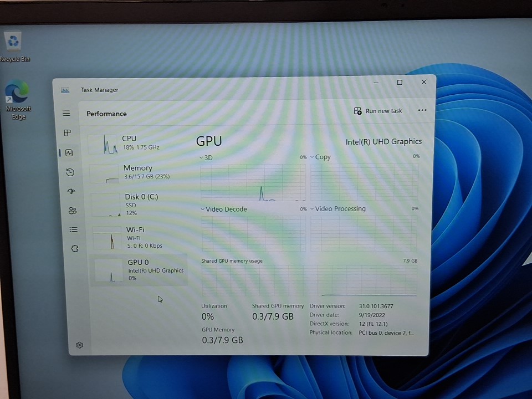
Task: Open the three-dot more options menu
Action: point(422,110)
